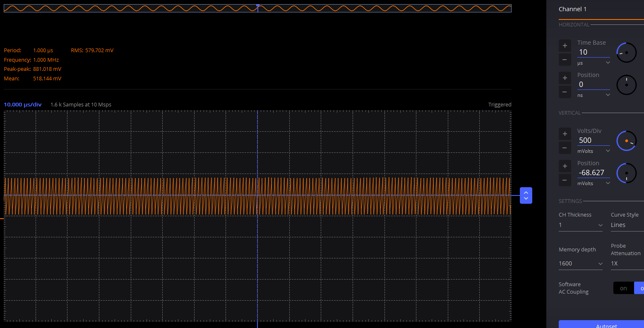Screen dimensions: 644x328
Task: Open the Curve Style Lines selector
Action: [627, 225]
